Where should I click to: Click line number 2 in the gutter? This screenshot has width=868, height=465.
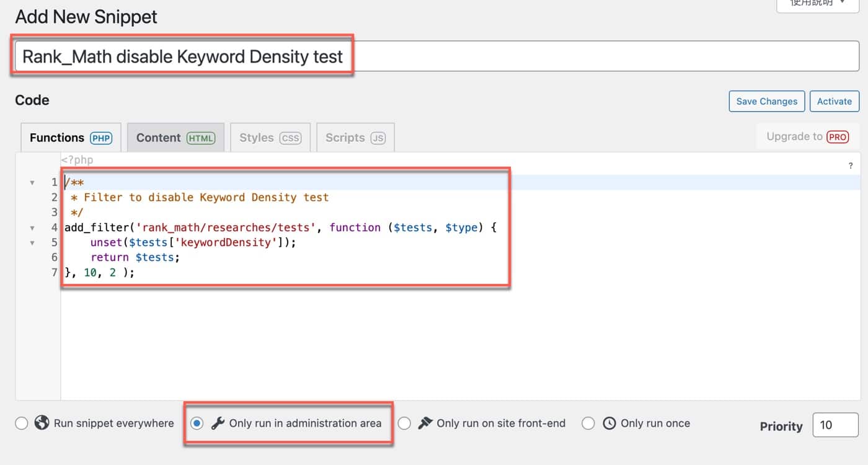[55, 198]
